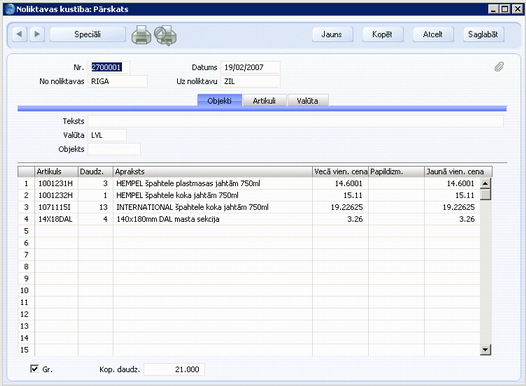Click new price cell 15.11

pyautogui.click(x=452, y=195)
